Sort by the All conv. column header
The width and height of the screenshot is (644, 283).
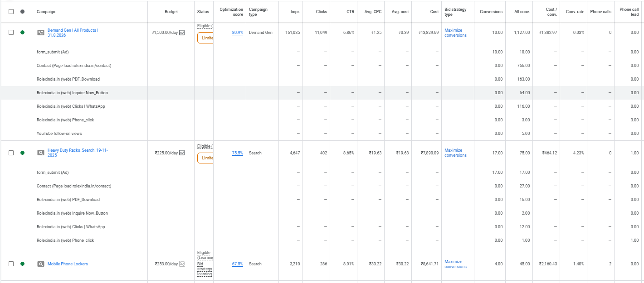point(522,12)
